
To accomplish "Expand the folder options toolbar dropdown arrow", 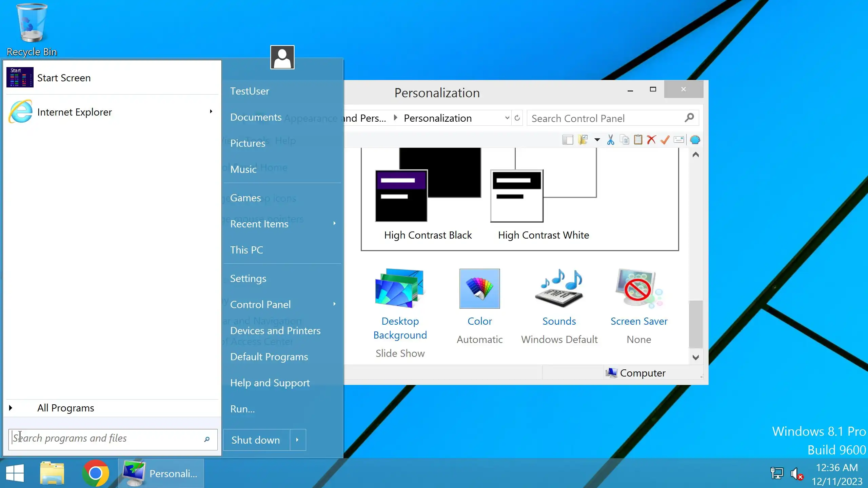I will point(597,140).
